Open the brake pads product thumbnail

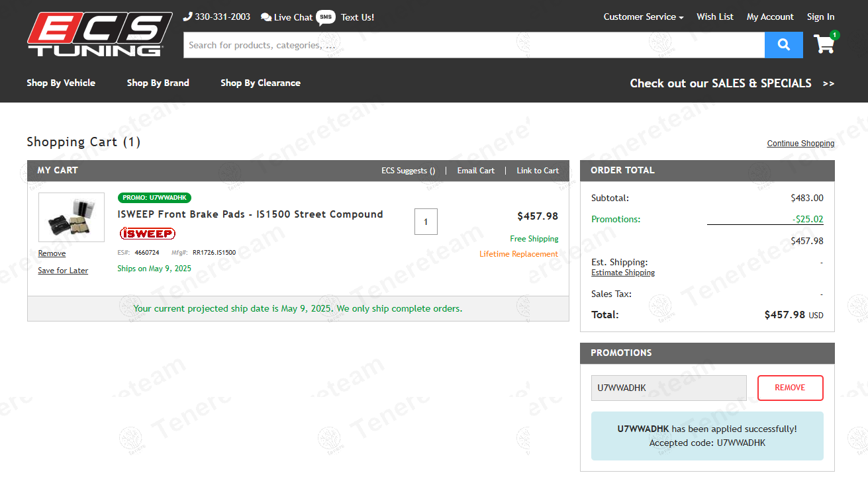click(x=72, y=218)
